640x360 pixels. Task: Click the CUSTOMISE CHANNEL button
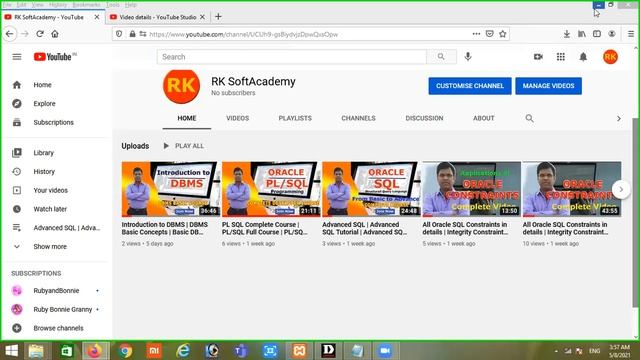click(470, 86)
